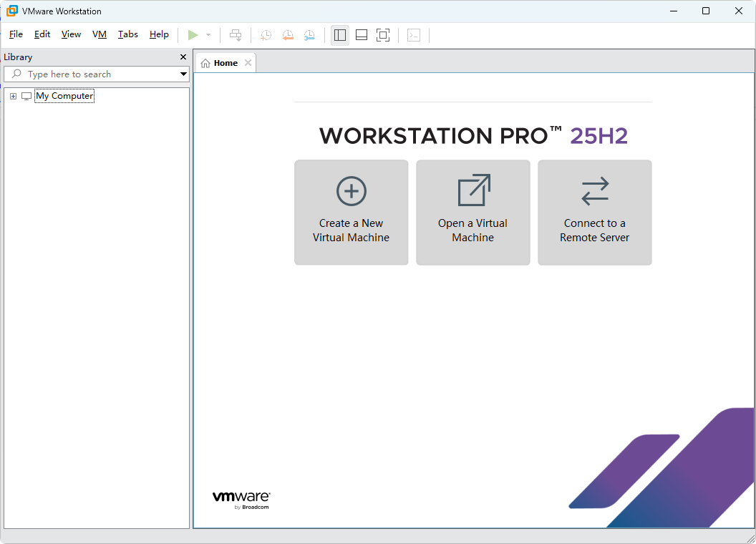
Task: Click Connect to a Remote Server button
Action: 594,213
